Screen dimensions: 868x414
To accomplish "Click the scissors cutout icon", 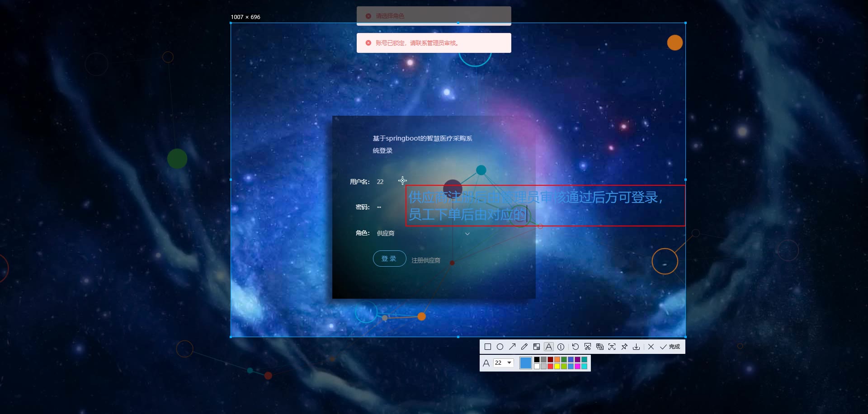I will [x=588, y=347].
